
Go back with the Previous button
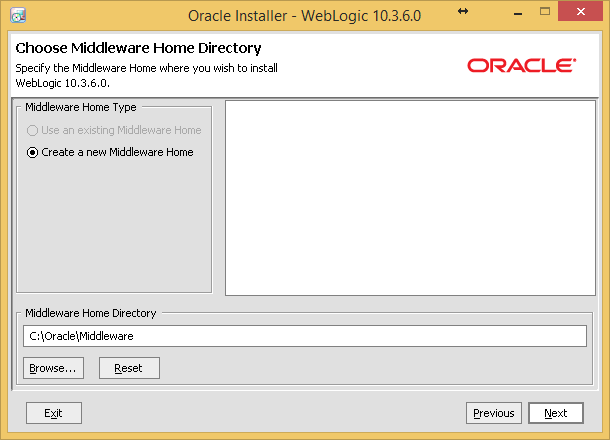(494, 413)
